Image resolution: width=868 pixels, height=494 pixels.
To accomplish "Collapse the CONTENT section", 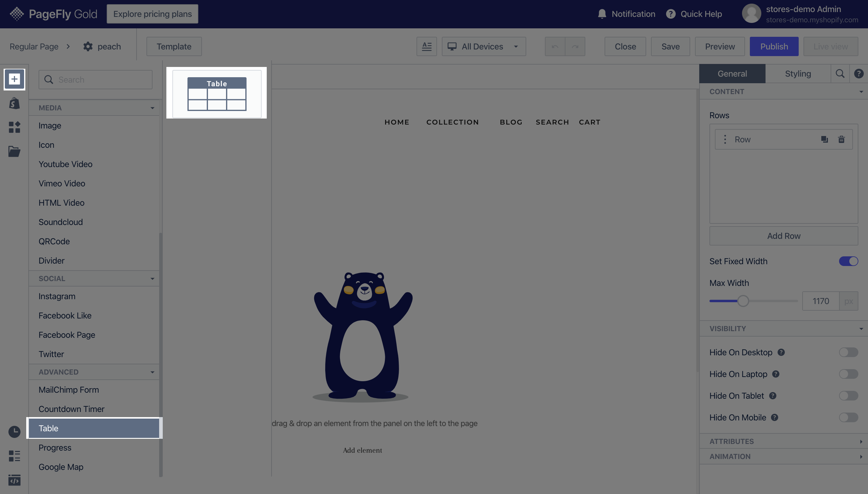I will (x=784, y=92).
